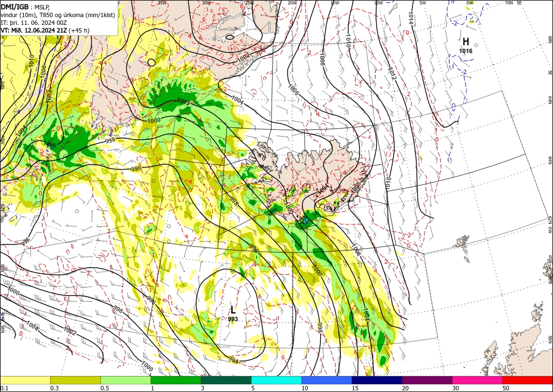553x392 pixels.
Task: Click the 'IT: þri. 11. 06. 2024 00Z' line
Action: point(33,23)
